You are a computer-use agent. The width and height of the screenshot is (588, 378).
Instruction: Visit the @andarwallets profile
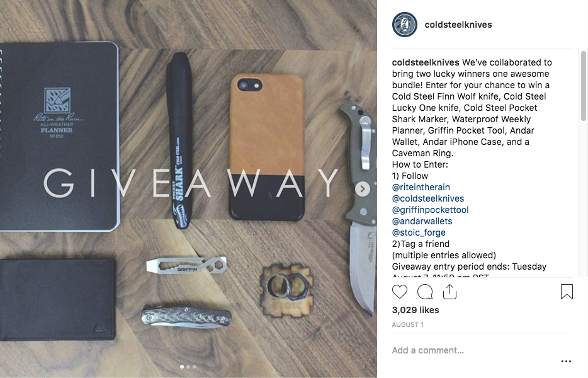click(x=422, y=221)
